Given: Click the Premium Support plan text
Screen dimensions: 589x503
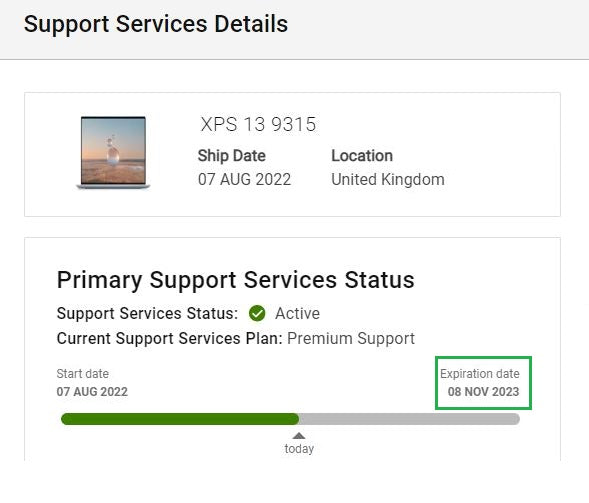Looking at the screenshot, I should click(351, 338).
